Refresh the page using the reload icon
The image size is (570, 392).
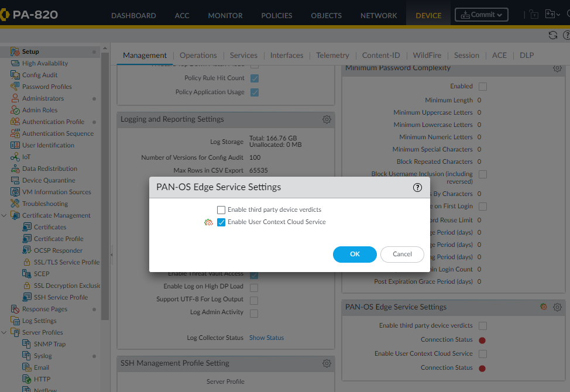pyautogui.click(x=552, y=35)
